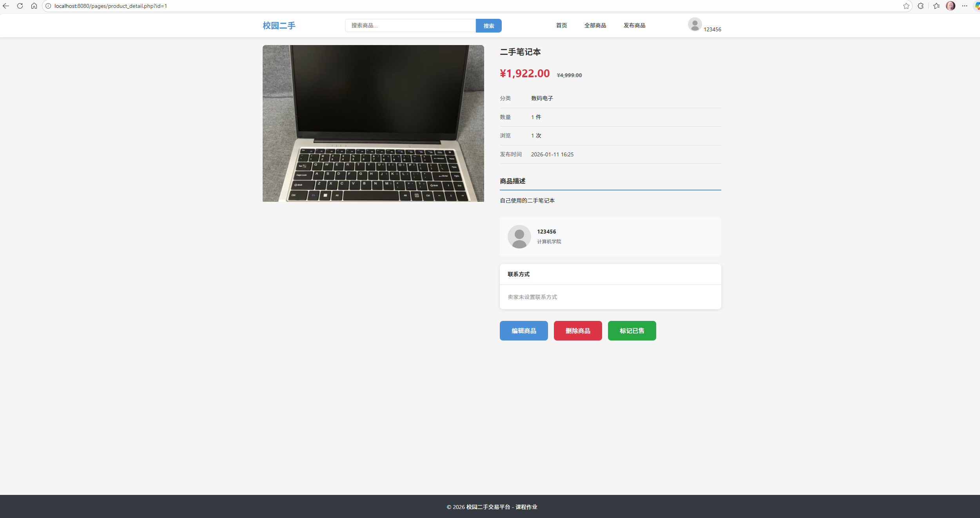Open the browser settings three-dot menu
This screenshot has width=980, height=518.
965,6
